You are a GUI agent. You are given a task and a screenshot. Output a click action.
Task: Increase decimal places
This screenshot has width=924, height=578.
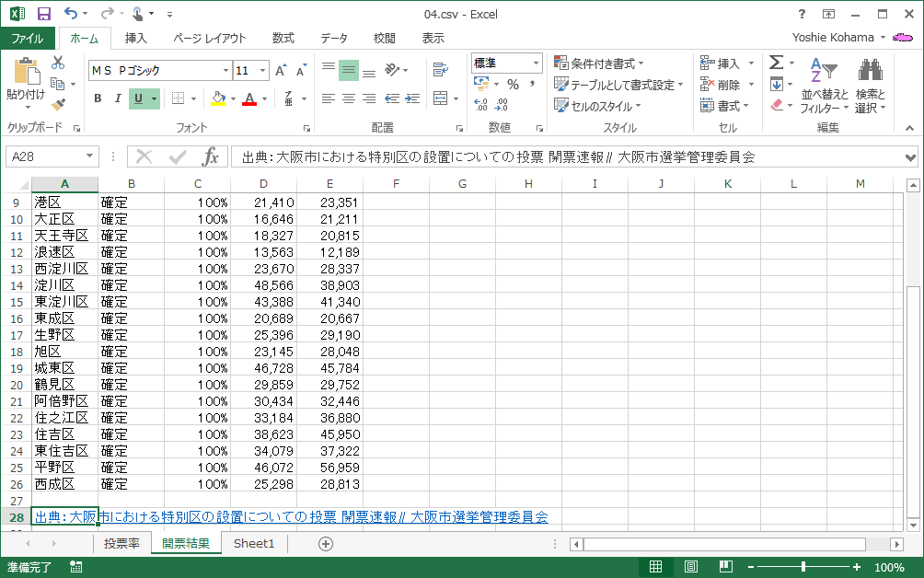(x=480, y=105)
